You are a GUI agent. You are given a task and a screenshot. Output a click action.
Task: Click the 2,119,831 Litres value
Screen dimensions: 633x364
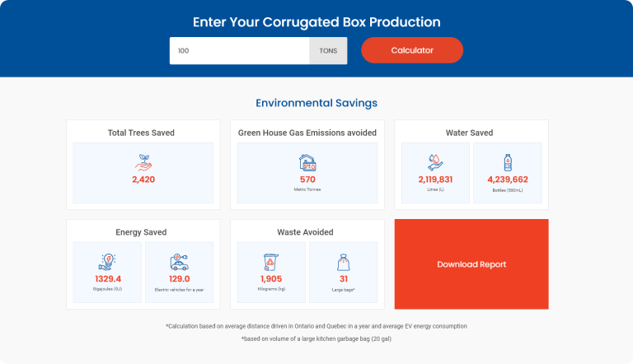435,179
